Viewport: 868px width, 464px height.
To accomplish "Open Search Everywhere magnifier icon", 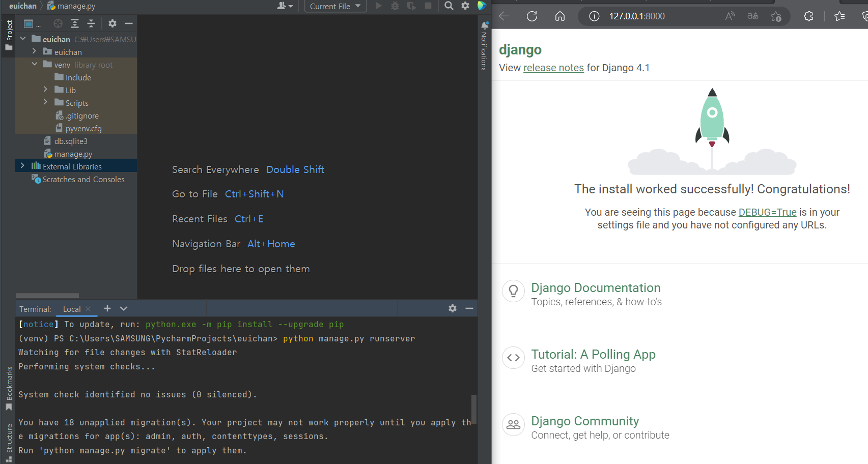I will point(449,6).
